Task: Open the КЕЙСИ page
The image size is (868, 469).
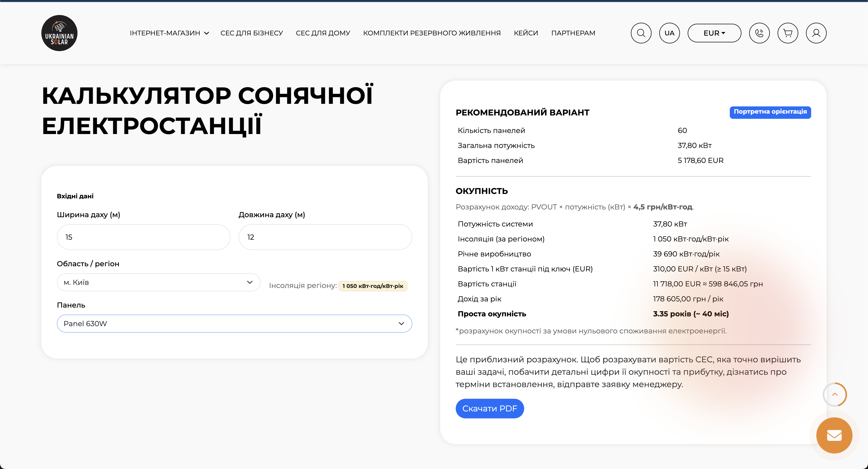Action: click(x=526, y=33)
